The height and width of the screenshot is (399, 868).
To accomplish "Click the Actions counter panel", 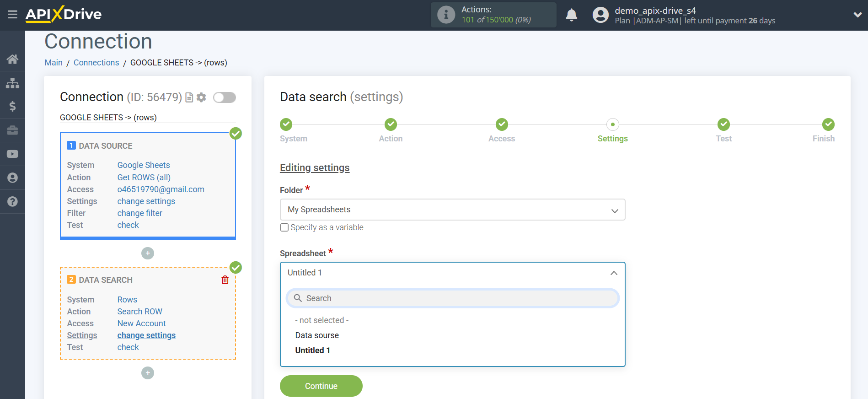I will click(x=493, y=15).
